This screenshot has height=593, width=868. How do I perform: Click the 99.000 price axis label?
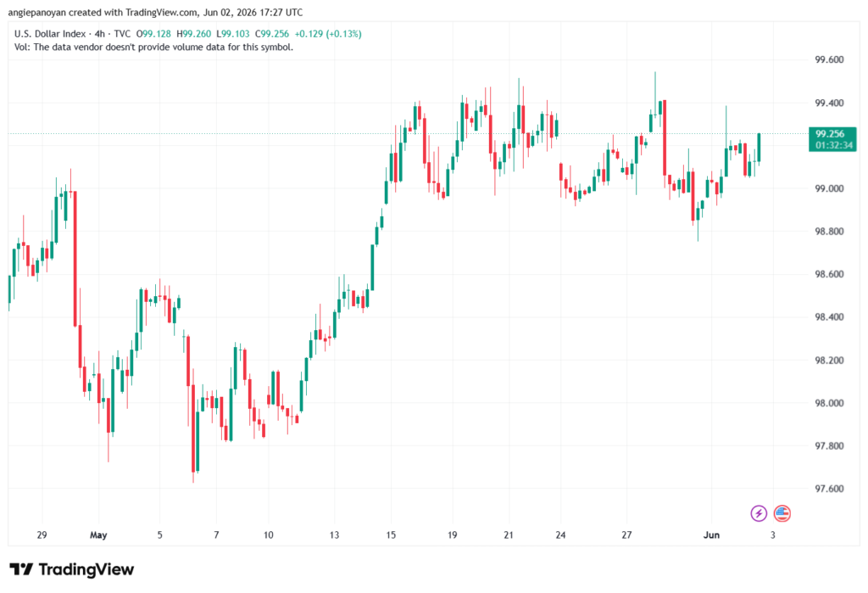(829, 188)
